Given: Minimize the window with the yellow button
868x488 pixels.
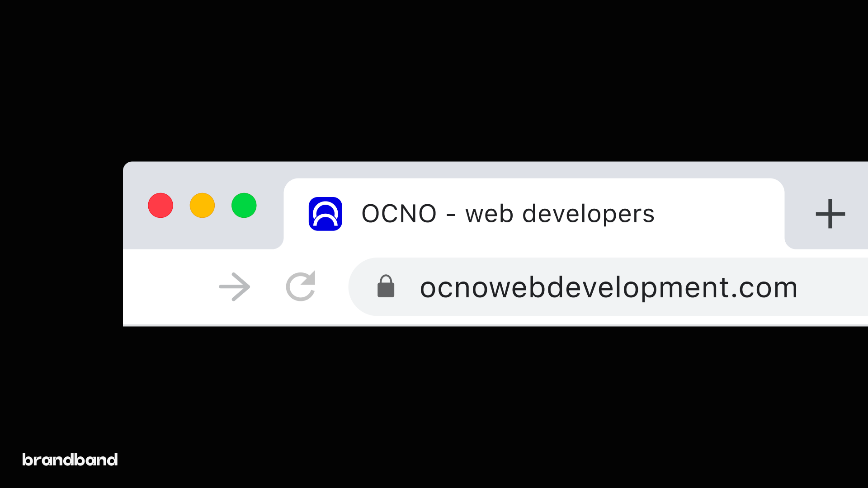Looking at the screenshot, I should pos(202,206).
